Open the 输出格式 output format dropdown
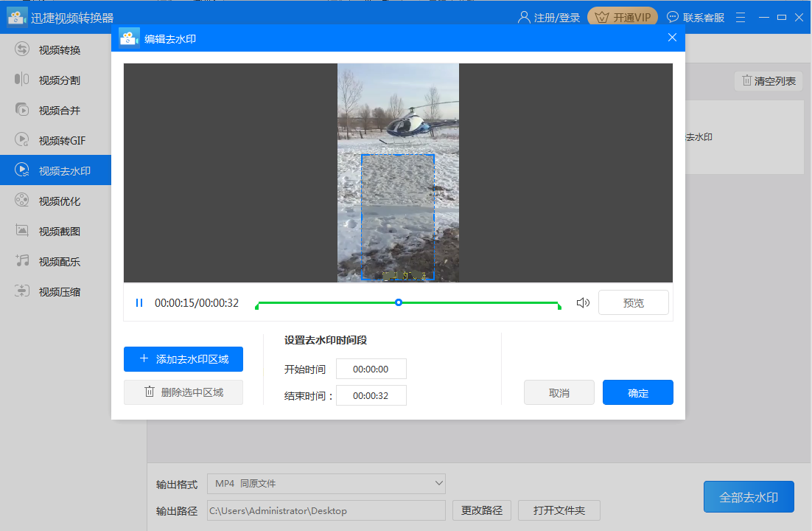812x531 pixels. [326, 484]
